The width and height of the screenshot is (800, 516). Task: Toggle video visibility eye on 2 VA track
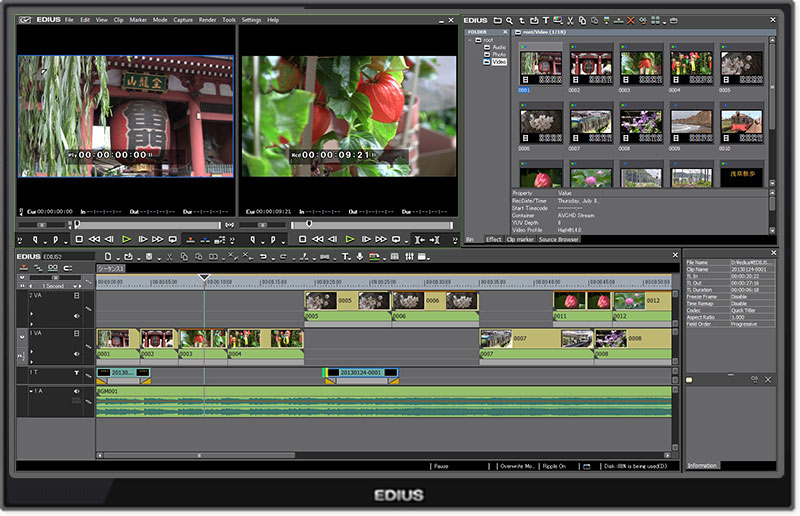[77, 316]
